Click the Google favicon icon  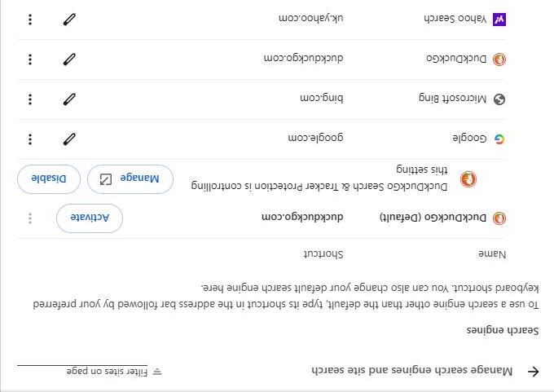click(x=499, y=139)
